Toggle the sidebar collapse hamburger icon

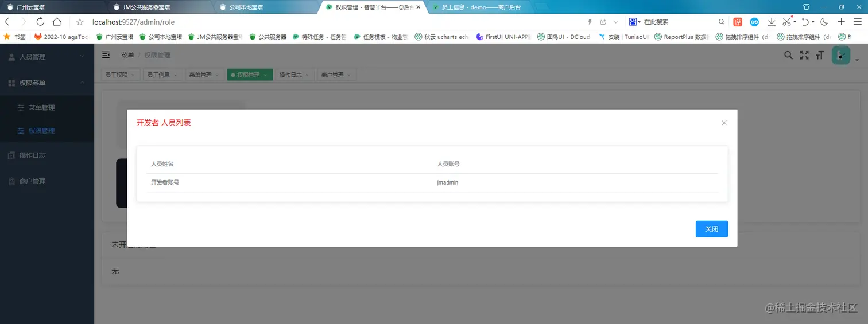(x=106, y=55)
